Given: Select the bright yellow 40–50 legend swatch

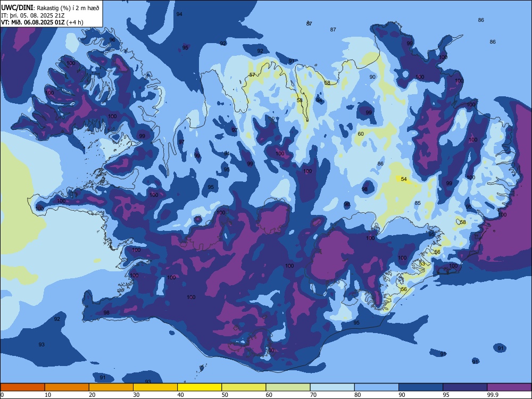Looking at the screenshot, I should pyautogui.click(x=199, y=387).
